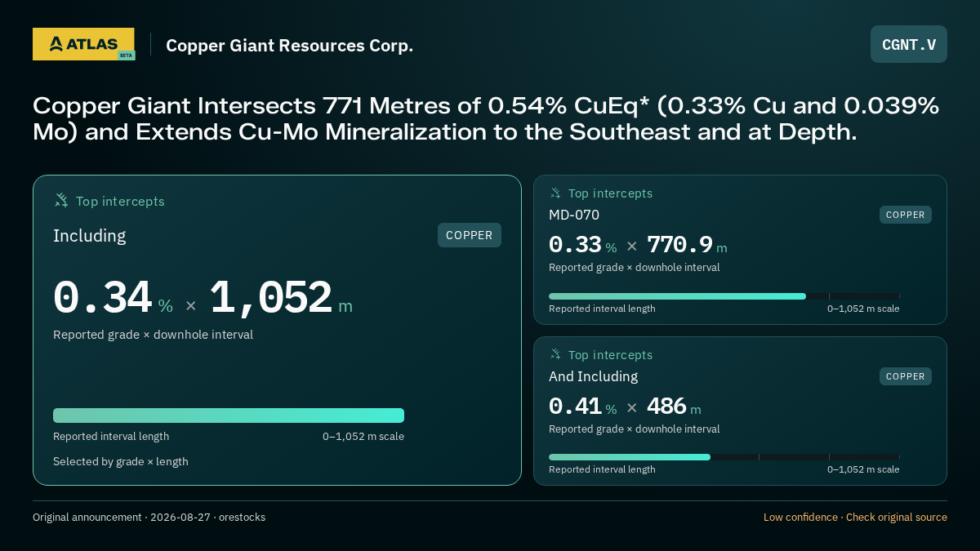
Task: Click the Copper Giant Resources Corp. company name
Action: [x=290, y=46]
